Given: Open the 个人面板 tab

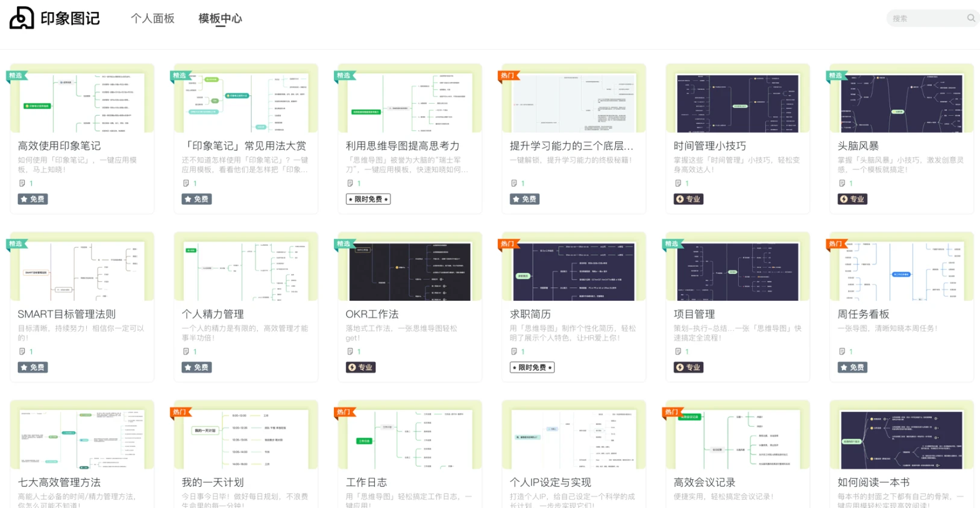Looking at the screenshot, I should pos(152,19).
